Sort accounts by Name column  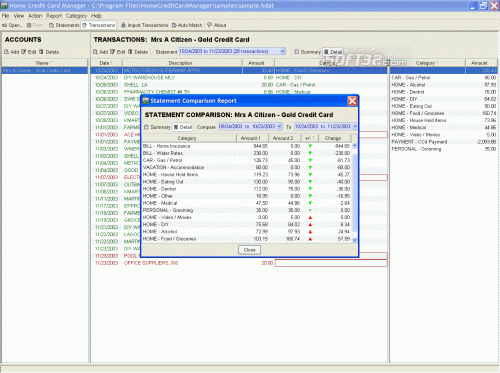point(45,63)
